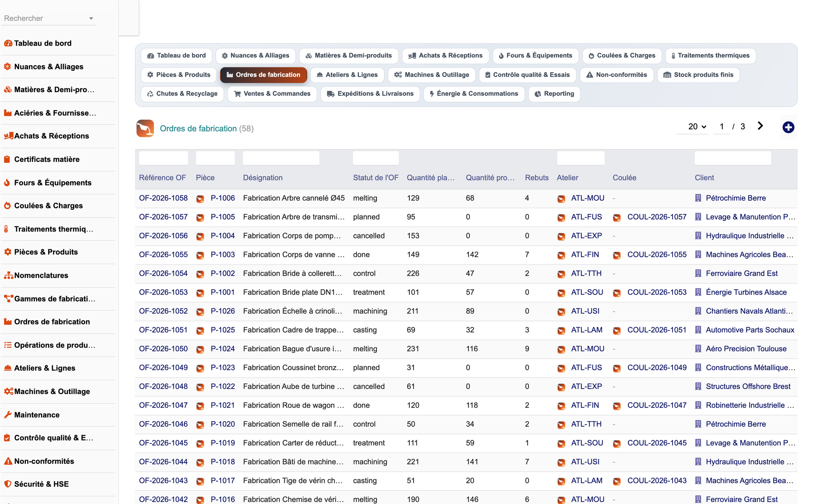Open the Rechercher dropdown arrow
Screen dimensions: 815x504
coord(91,18)
